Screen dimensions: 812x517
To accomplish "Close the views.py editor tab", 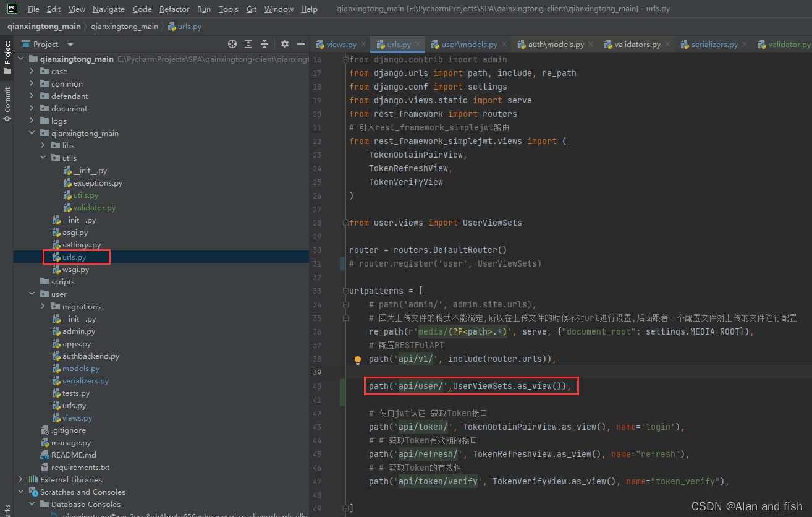I will (x=363, y=45).
